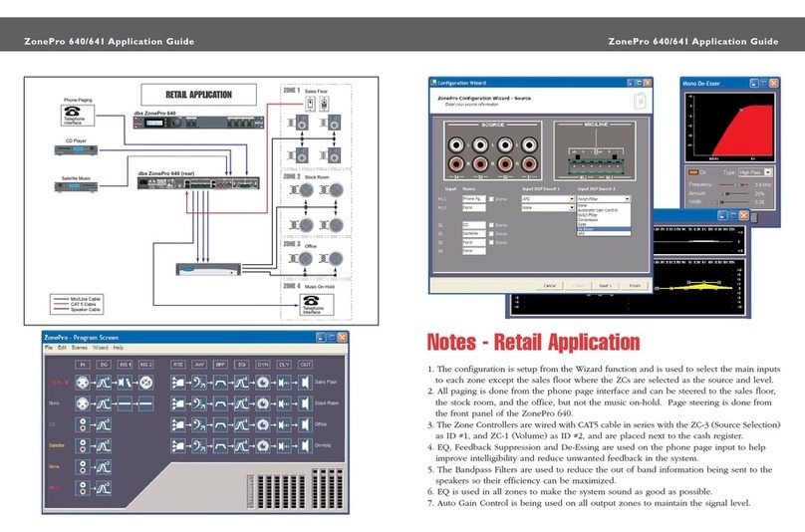Viewport: 805px width, 532px height.
Task: Click the ML1 name field Phone Pg.
Action: click(473, 198)
